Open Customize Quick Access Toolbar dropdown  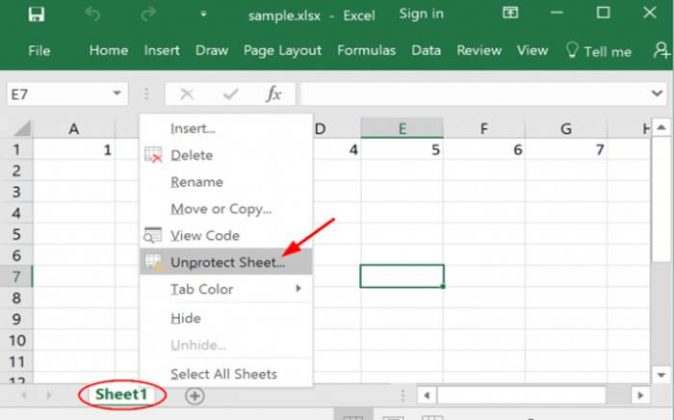(x=204, y=15)
